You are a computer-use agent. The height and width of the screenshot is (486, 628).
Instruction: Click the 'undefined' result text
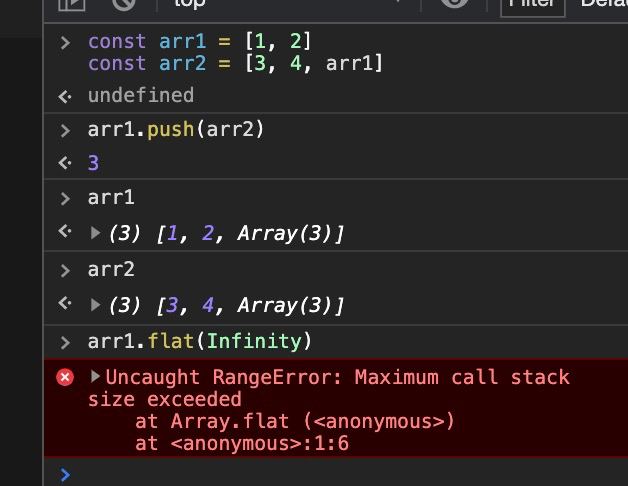point(141,95)
